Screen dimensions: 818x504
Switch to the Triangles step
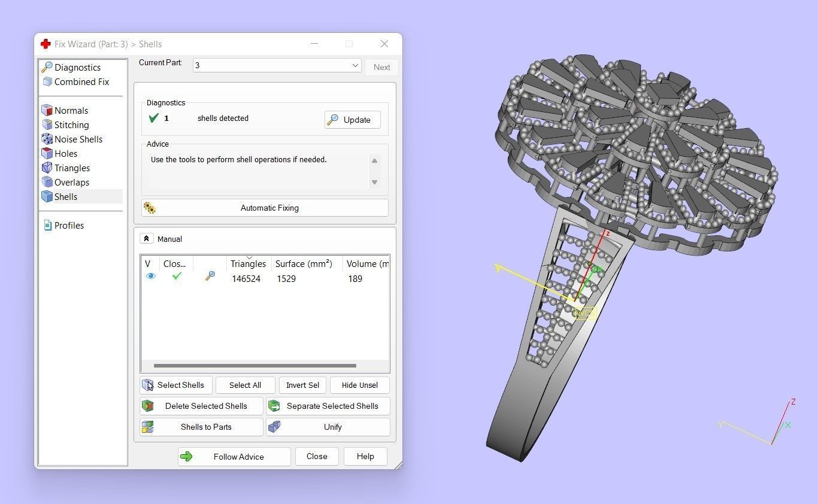click(x=72, y=168)
